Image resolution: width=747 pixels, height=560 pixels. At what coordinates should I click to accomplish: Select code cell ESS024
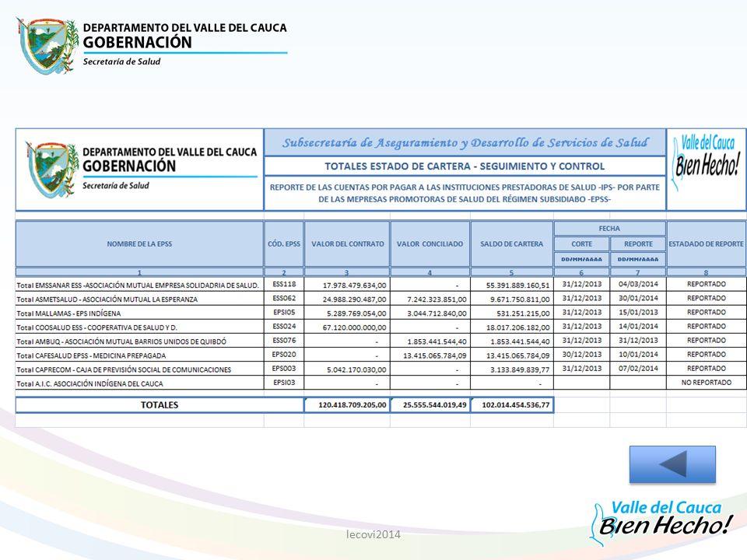pos(284,326)
